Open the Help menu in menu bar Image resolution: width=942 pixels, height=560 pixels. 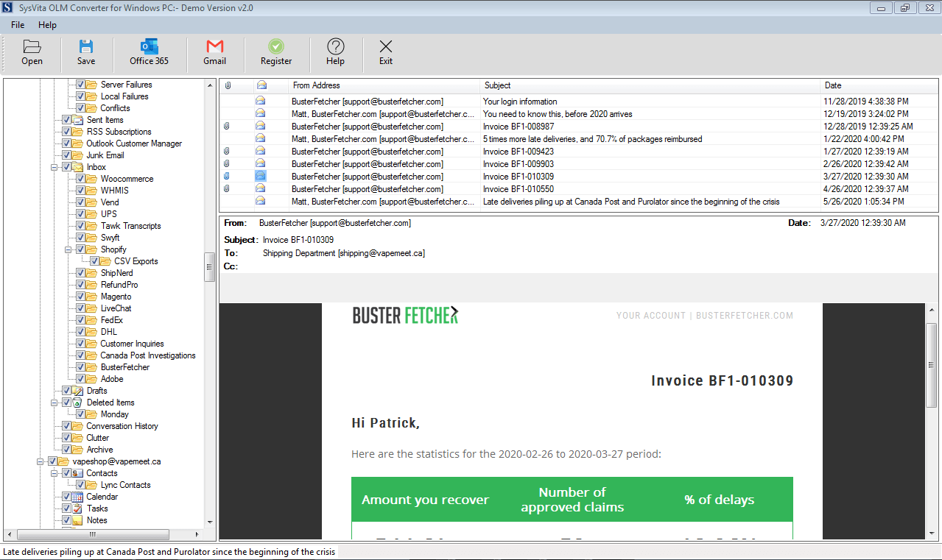tap(47, 25)
